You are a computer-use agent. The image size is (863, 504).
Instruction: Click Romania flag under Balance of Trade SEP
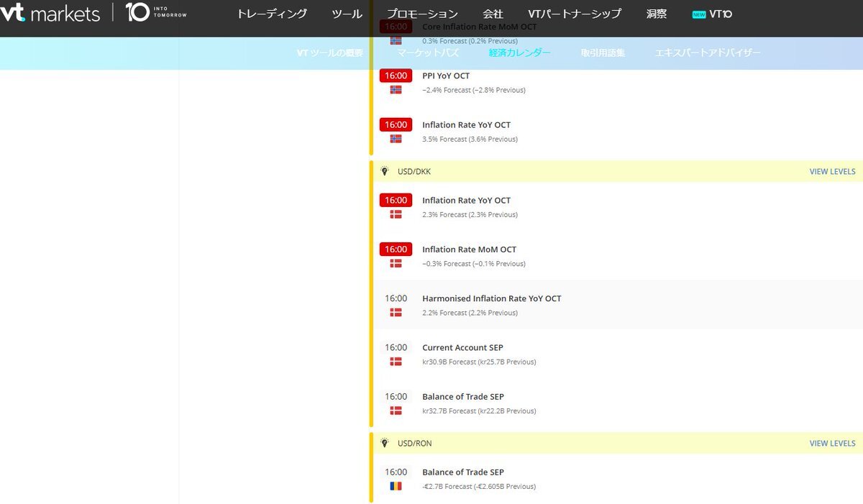pyautogui.click(x=396, y=486)
